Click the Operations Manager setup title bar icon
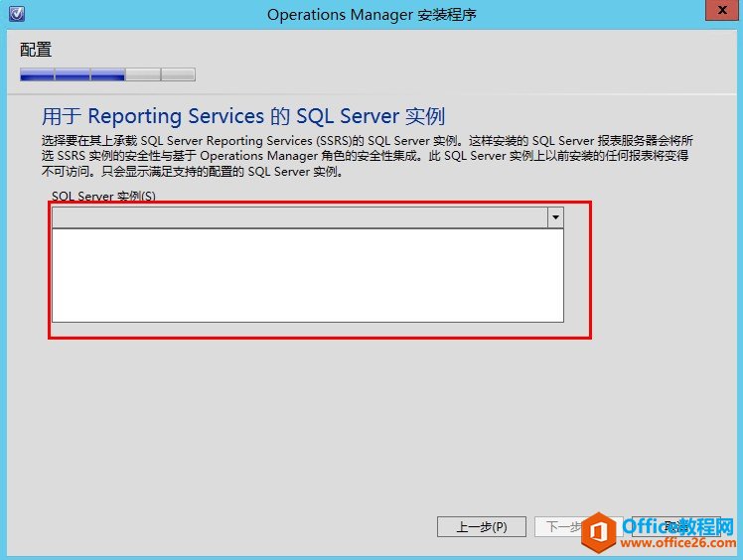Image resolution: width=743 pixels, height=560 pixels. (17, 14)
